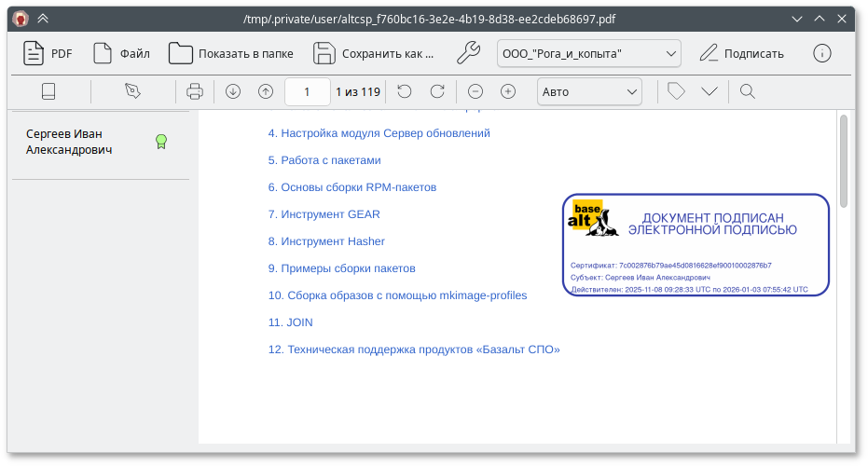
Task: Open a PDF document
Action: 48,54
